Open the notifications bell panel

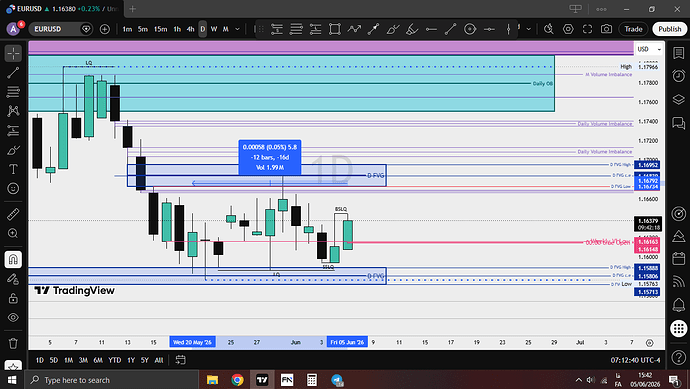coord(679,304)
